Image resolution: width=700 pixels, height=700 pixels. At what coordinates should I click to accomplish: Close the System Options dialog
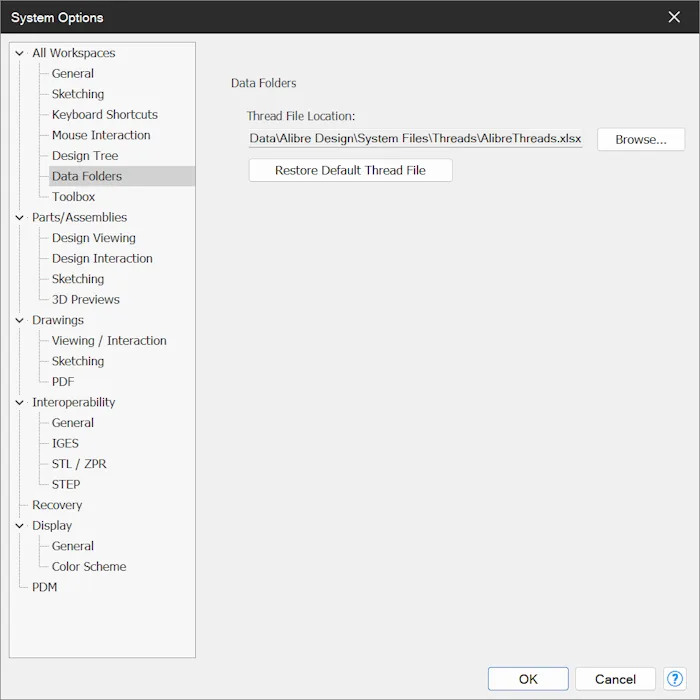pos(674,17)
